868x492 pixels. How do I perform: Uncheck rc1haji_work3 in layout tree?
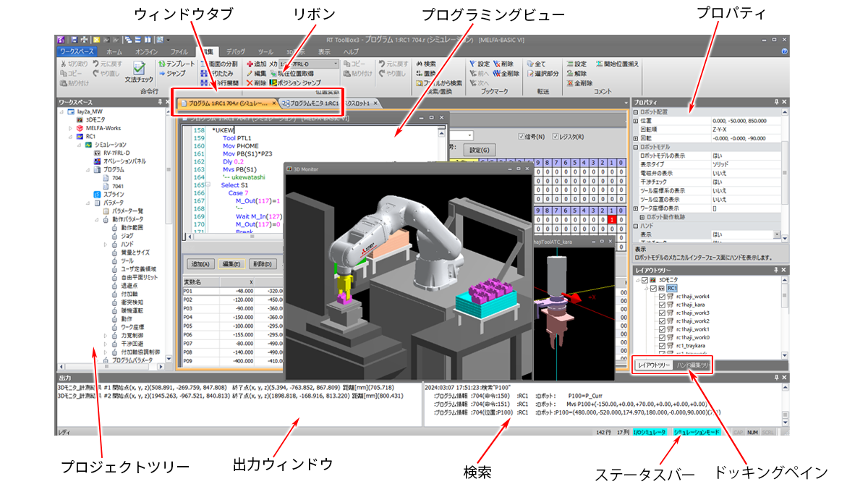(x=663, y=313)
